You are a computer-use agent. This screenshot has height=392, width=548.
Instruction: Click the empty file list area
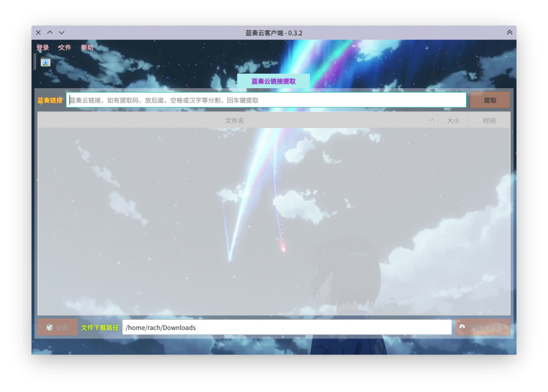[x=273, y=220]
